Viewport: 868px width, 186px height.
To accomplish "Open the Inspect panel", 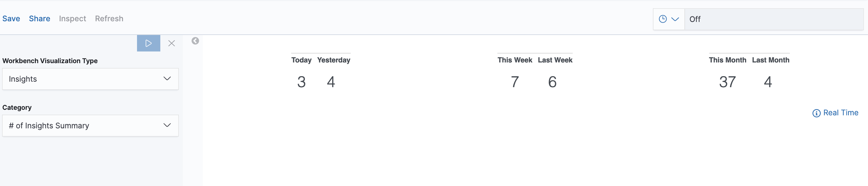I will (72, 19).
